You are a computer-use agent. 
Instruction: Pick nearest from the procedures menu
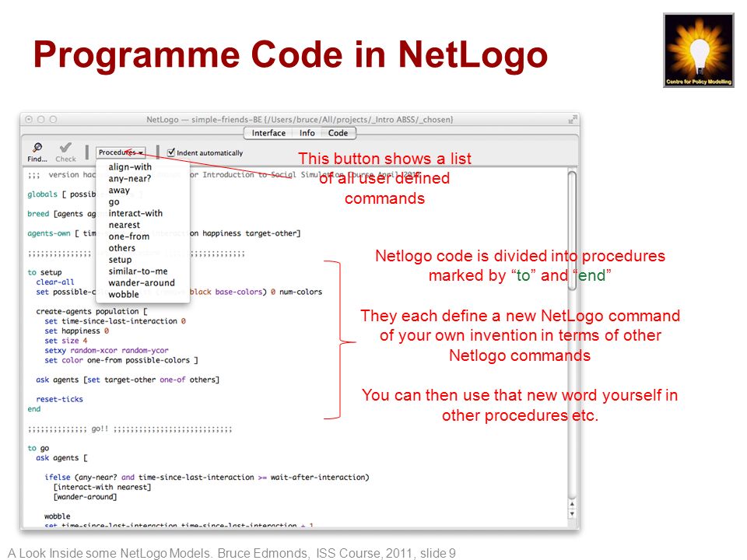coord(124,225)
